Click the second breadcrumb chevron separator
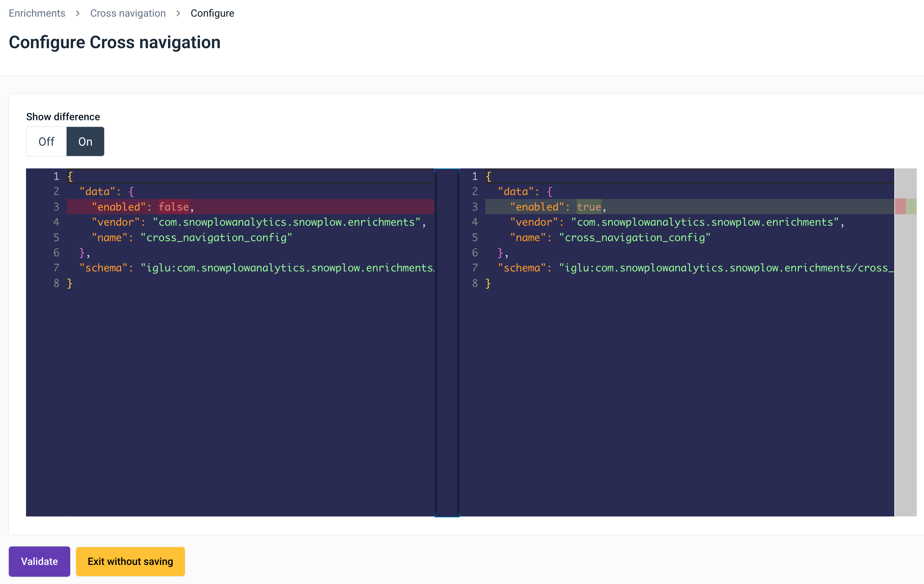The height and width of the screenshot is (584, 924). (x=178, y=13)
